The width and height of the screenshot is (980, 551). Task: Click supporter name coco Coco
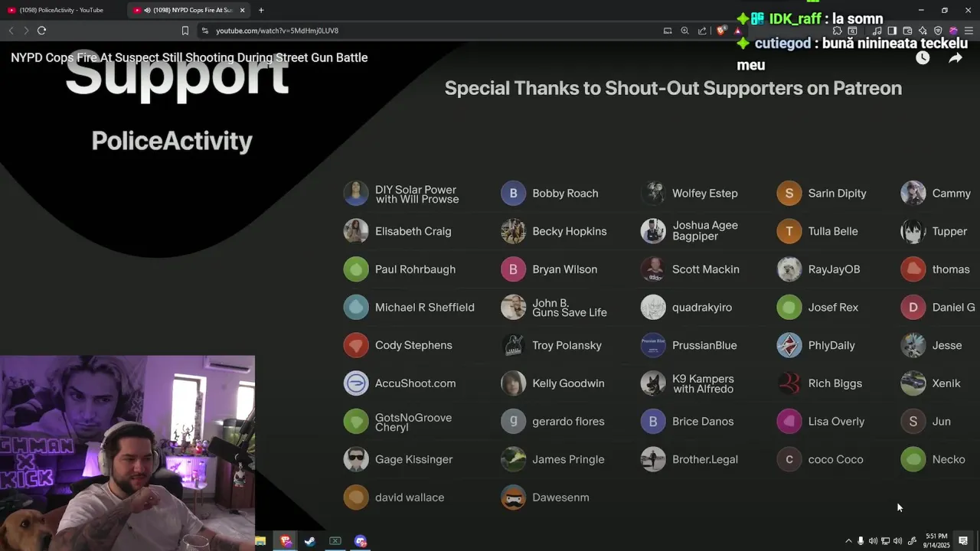tap(835, 459)
